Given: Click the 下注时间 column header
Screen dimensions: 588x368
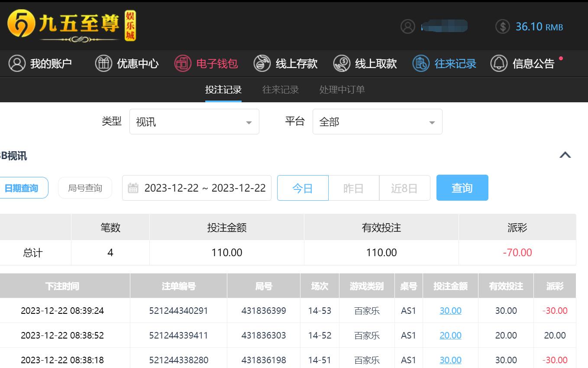Looking at the screenshot, I should click(x=62, y=286).
